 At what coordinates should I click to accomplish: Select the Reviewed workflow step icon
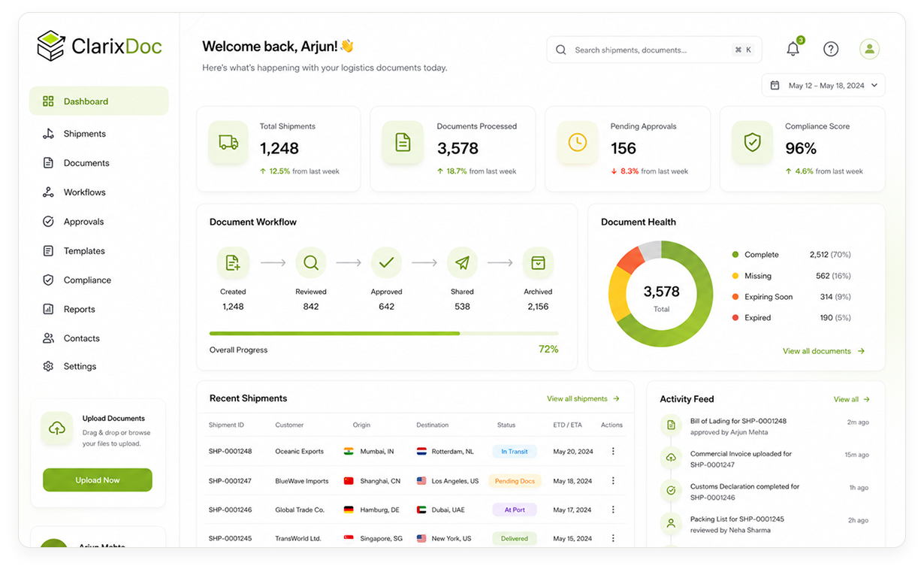pos(311,263)
